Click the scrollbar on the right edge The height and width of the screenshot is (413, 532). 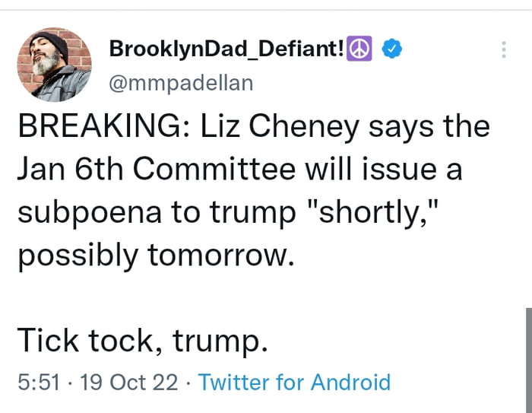pos(527,357)
